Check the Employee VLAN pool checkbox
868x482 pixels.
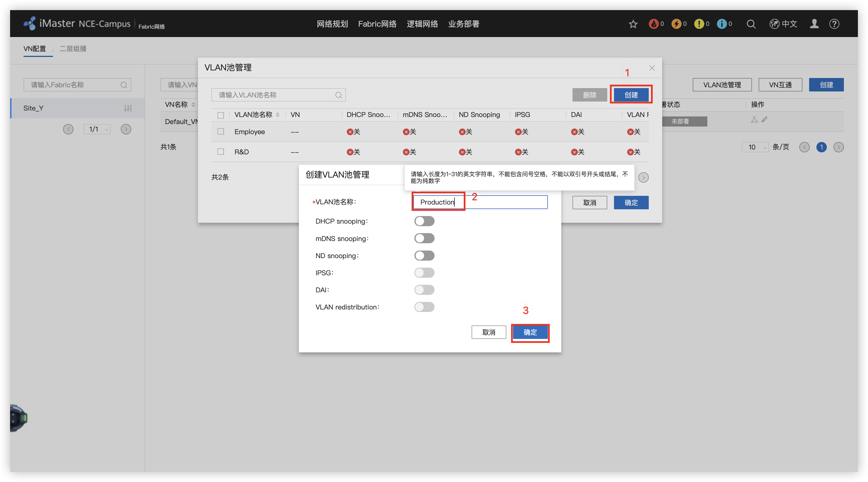(221, 132)
